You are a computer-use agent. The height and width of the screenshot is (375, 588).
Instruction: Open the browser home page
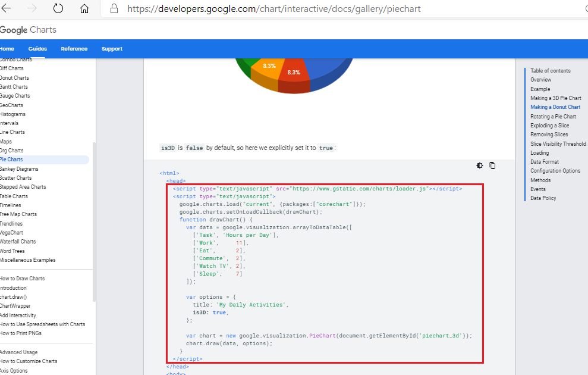click(x=84, y=9)
